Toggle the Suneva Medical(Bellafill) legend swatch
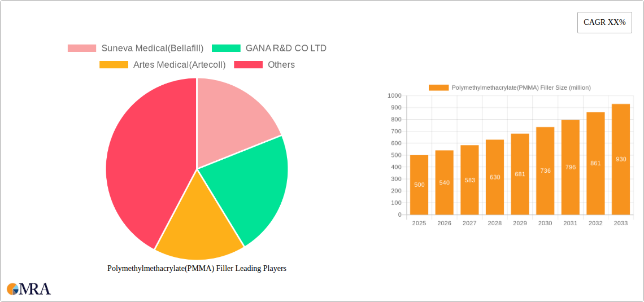Screen dimensions: 644x302 click(82, 49)
